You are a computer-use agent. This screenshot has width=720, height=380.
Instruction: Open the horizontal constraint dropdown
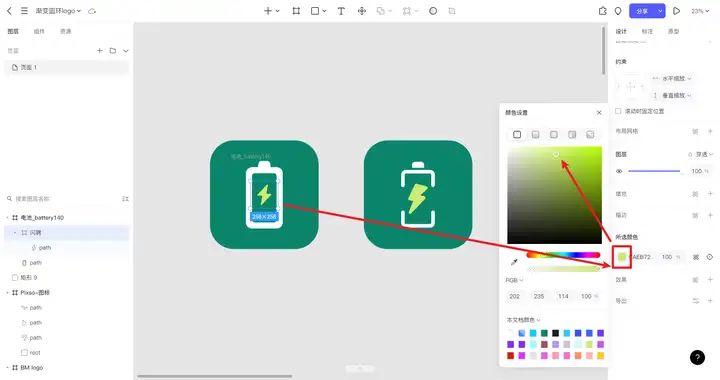(x=673, y=78)
